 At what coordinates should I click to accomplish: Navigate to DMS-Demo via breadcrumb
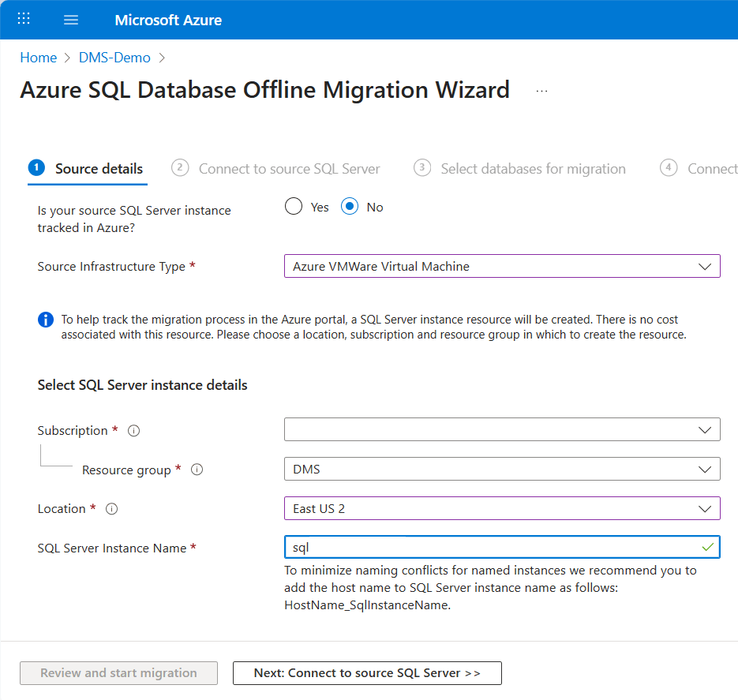point(114,57)
